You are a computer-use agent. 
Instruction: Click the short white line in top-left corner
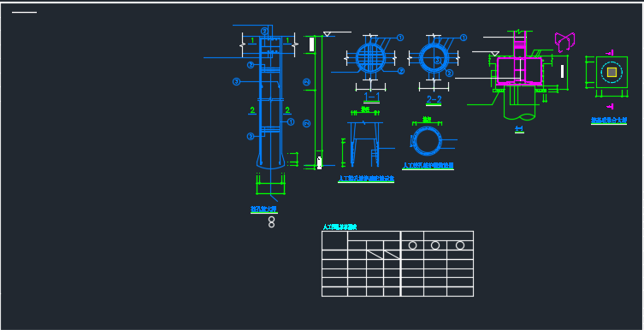[x=24, y=12]
